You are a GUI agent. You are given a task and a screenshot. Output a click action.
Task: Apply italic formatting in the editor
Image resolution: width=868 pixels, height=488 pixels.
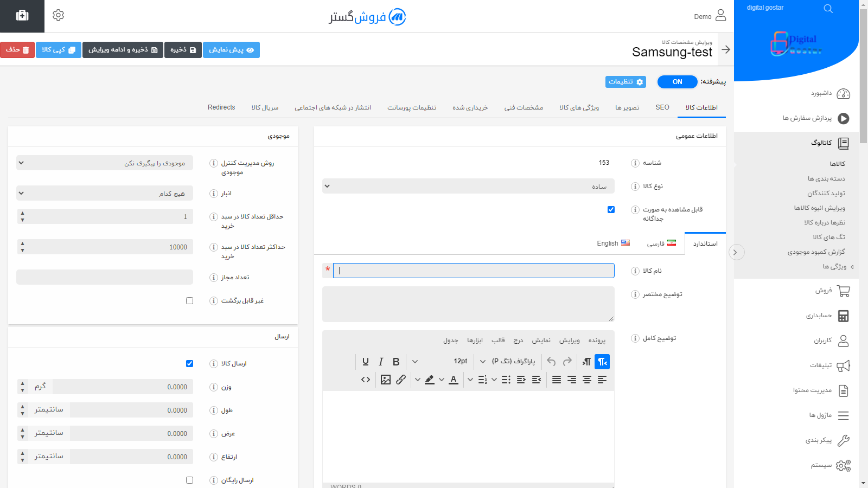coord(381,362)
